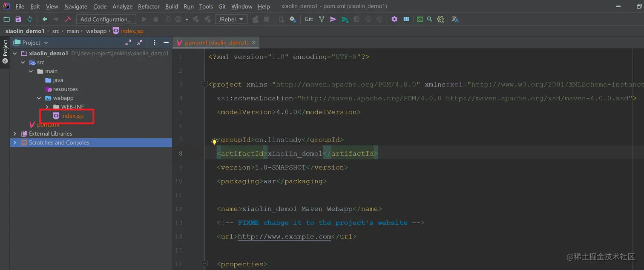This screenshot has height=270, width=644.
Task: Select the java folder in tree
Action: (58, 80)
